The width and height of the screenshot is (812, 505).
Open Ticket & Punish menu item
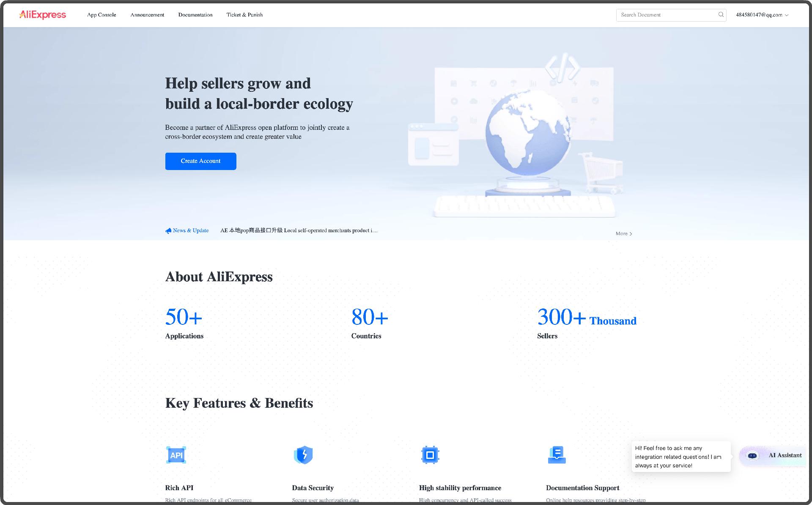tap(244, 15)
